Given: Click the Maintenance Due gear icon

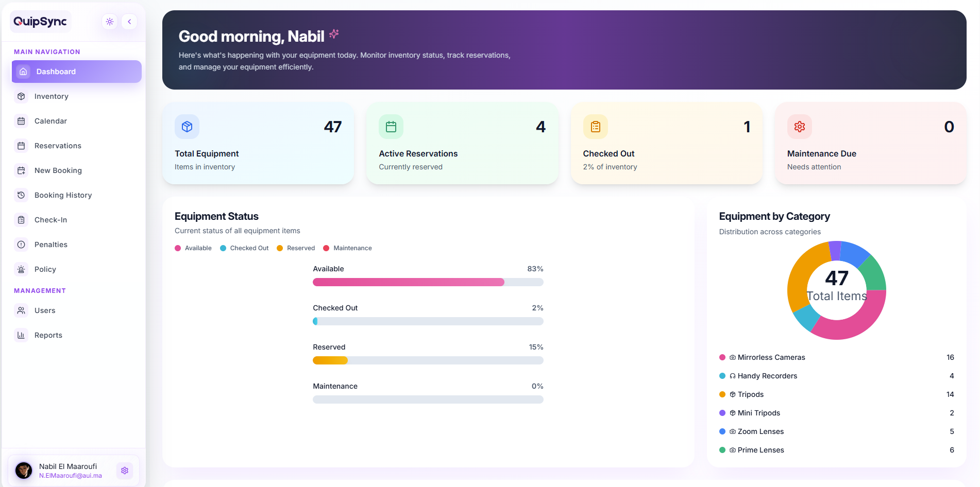Looking at the screenshot, I should pyautogui.click(x=799, y=127).
